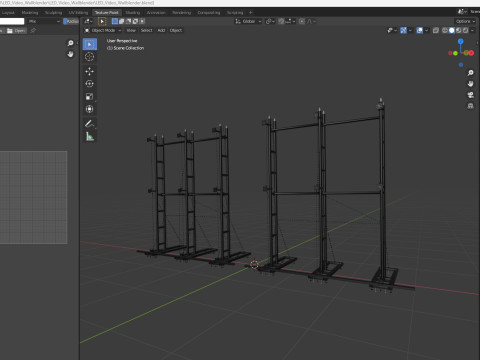Image resolution: width=480 pixels, height=360 pixels.
Task: Click the viewport zoom magnifier icon
Action: (470, 73)
